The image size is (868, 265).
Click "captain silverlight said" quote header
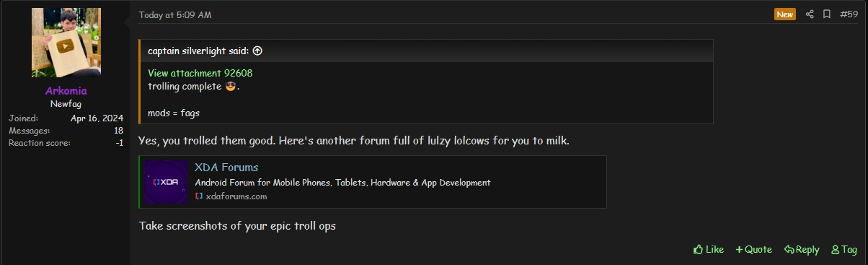click(x=198, y=51)
